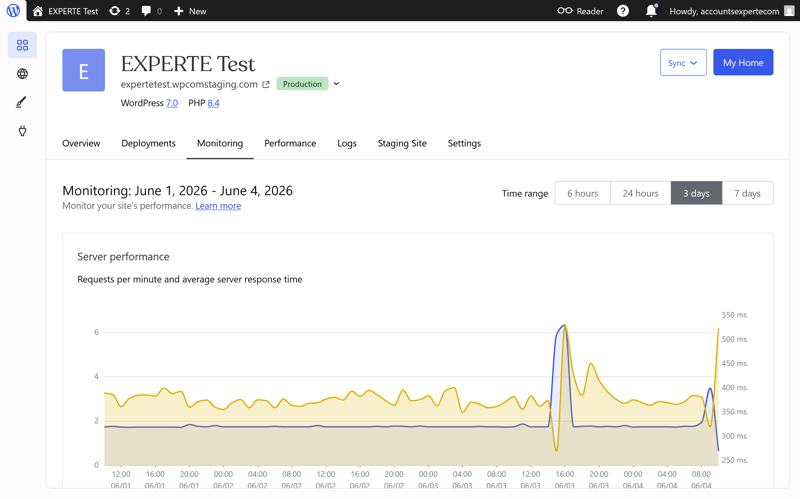800x499 pixels.
Task: Open the EXPERTE Test home icon
Action: [38, 11]
